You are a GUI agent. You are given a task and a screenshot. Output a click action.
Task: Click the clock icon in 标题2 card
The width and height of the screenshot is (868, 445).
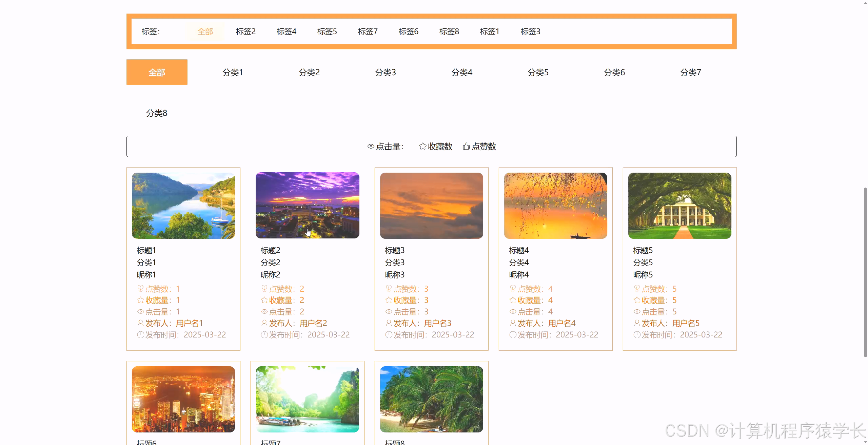[264, 335]
